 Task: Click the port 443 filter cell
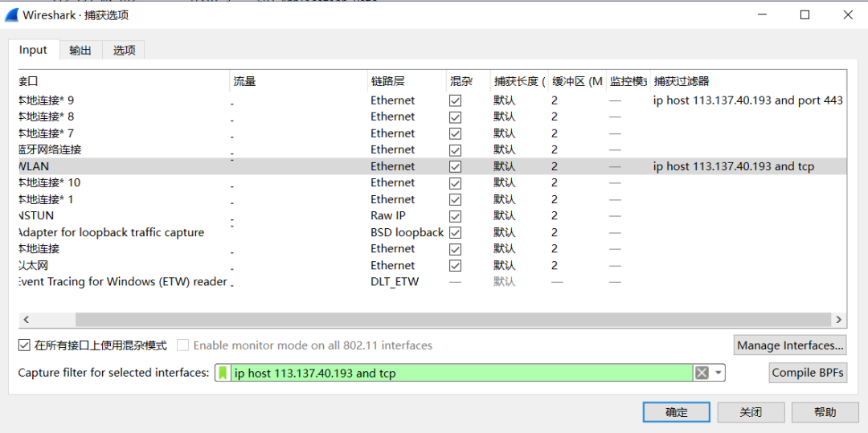tap(748, 100)
